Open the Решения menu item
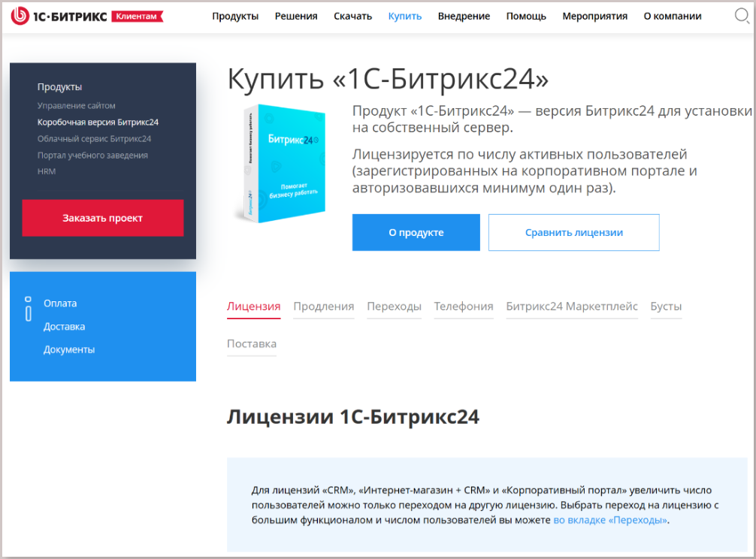The width and height of the screenshot is (756, 559). (296, 17)
